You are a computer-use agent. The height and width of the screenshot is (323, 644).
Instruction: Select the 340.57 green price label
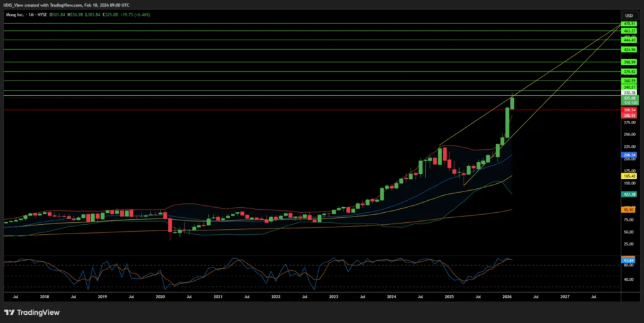[x=629, y=87]
